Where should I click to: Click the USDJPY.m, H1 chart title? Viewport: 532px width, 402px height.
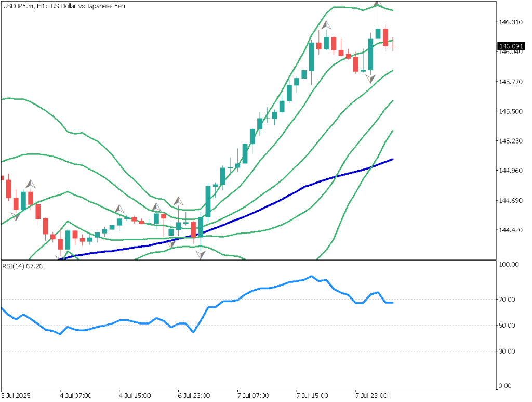click(x=65, y=6)
